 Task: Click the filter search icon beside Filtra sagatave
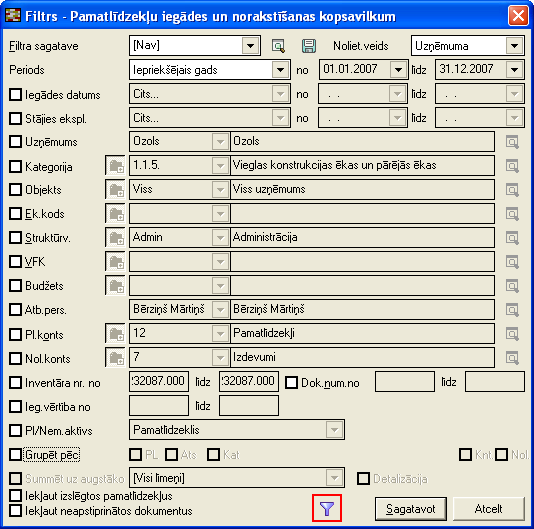point(279,46)
